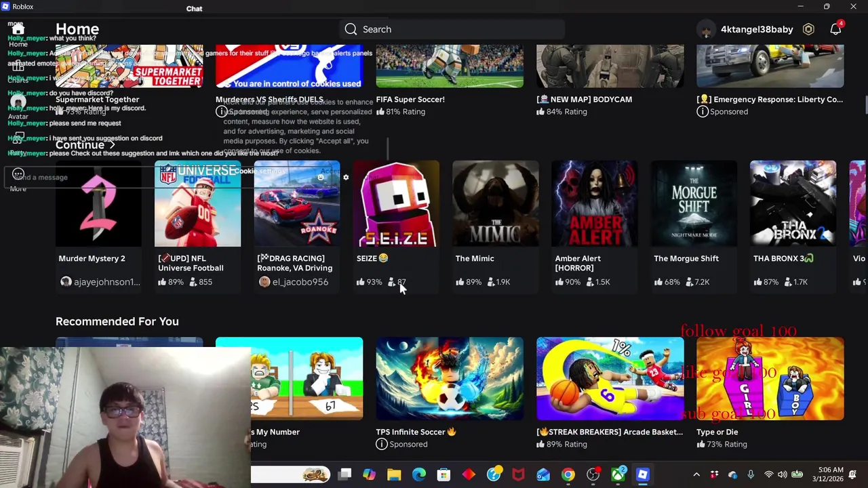This screenshot has width=868, height=488.
Task: Click ajayejohnson1 creator avatar icon
Action: [x=66, y=282]
